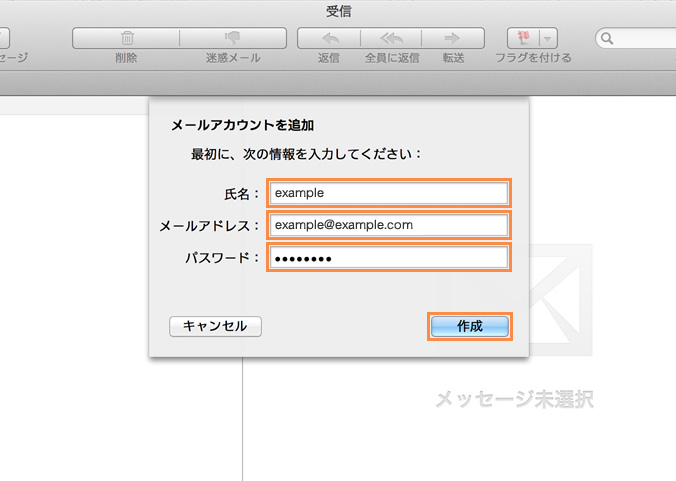This screenshot has height=481, width=676.
Task: Click the Reply arrow icon
Action: 331,38
